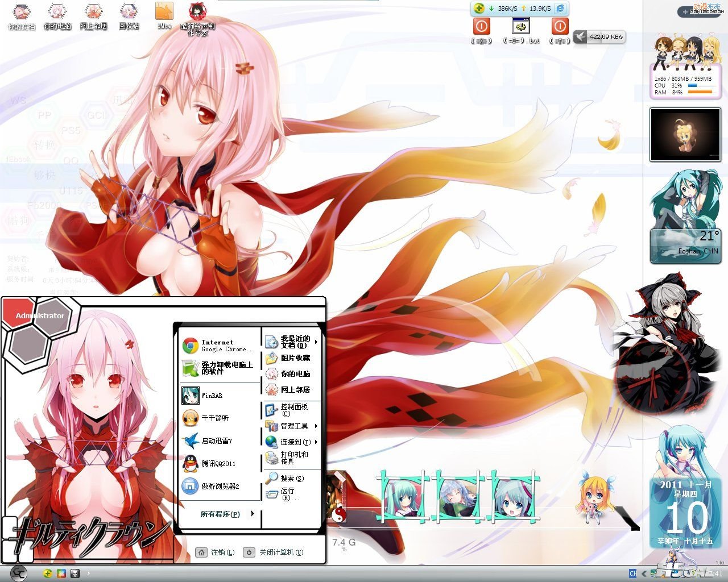Click the Foshan 21° weather widget

tap(685, 246)
